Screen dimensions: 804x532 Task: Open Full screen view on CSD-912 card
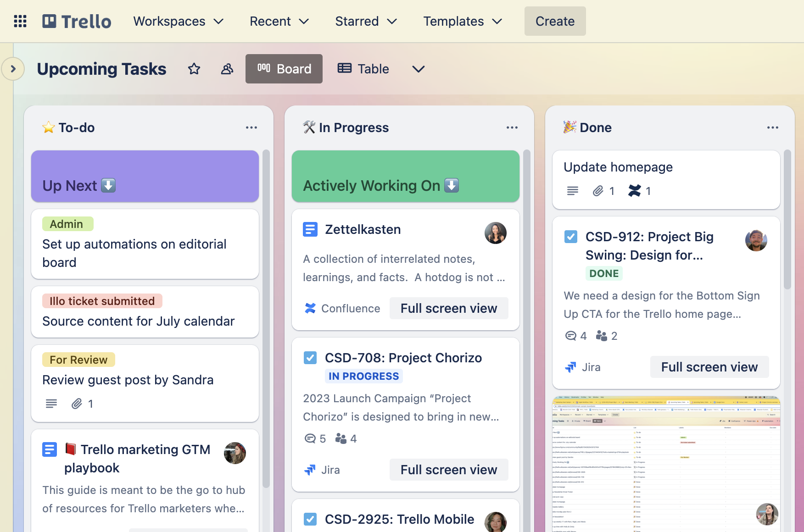pos(709,367)
